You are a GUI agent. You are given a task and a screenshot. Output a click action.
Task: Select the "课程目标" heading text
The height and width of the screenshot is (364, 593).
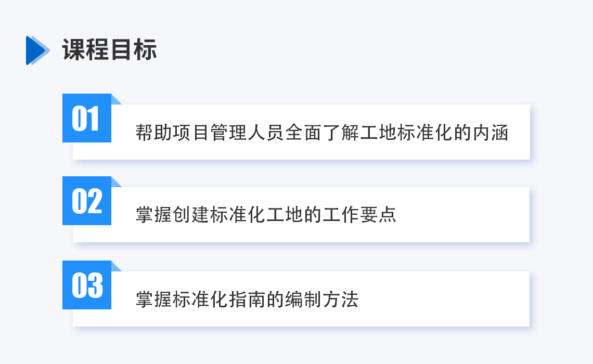point(109,50)
